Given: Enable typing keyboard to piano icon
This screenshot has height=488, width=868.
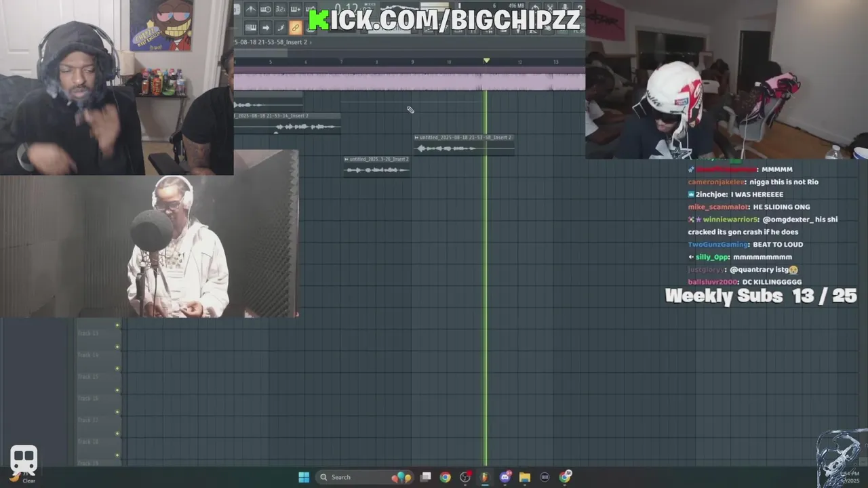Looking at the screenshot, I should [251, 28].
